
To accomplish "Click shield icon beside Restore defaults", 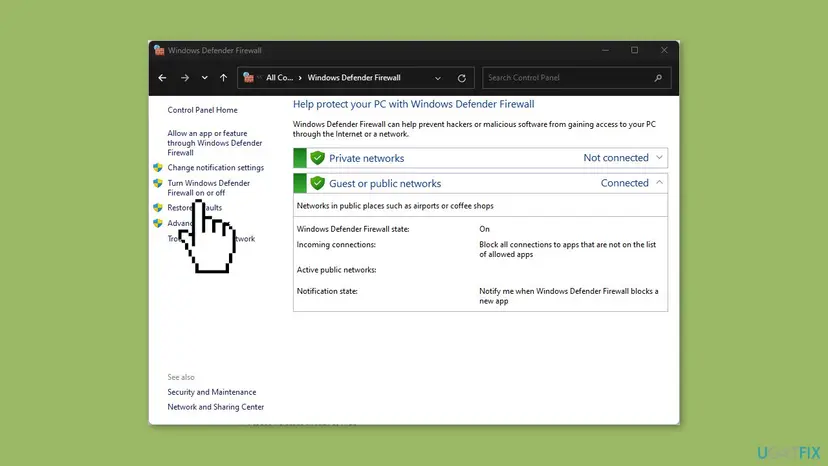I will click(158, 208).
